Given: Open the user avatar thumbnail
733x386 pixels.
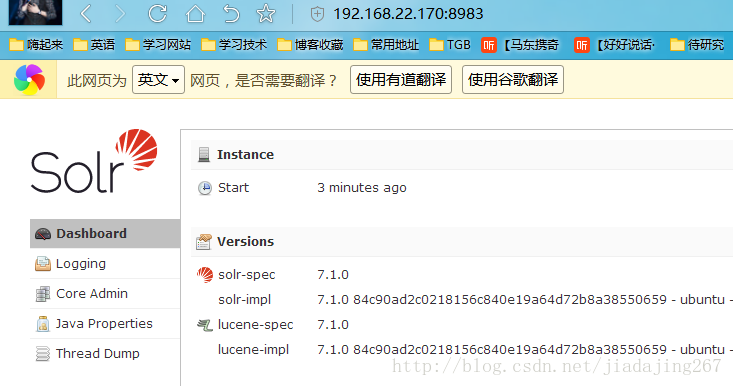Looking at the screenshot, I should point(36,12).
